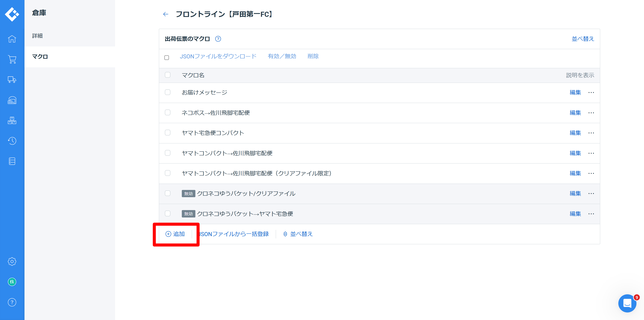Viewport: 644px width, 320px height.
Task: Click the 倉庫 section heading
Action: click(39, 13)
